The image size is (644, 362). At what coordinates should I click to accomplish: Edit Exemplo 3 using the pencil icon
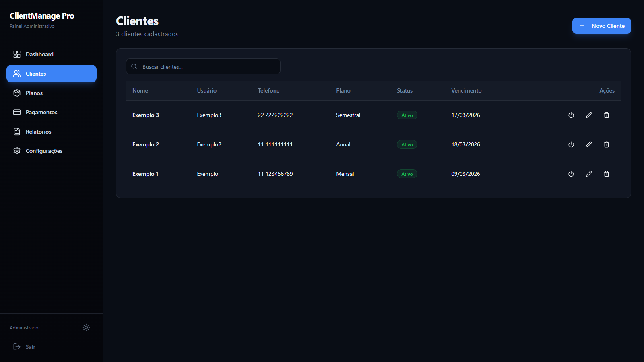click(x=588, y=115)
